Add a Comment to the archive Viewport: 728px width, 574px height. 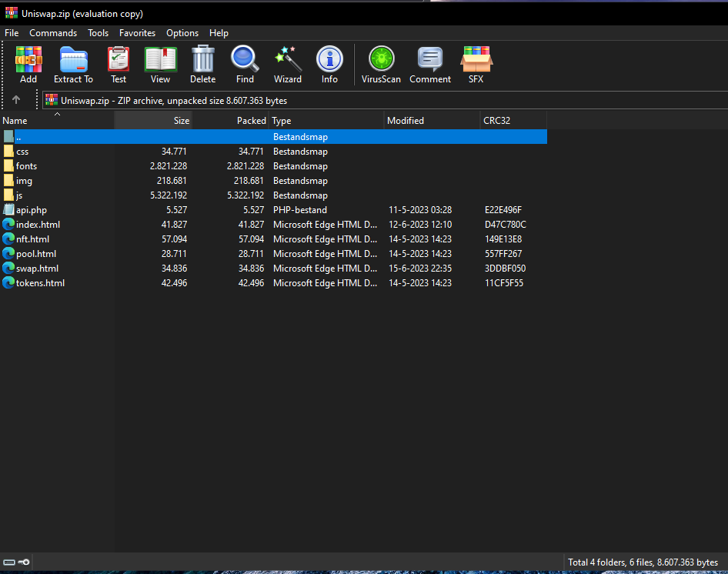click(429, 65)
